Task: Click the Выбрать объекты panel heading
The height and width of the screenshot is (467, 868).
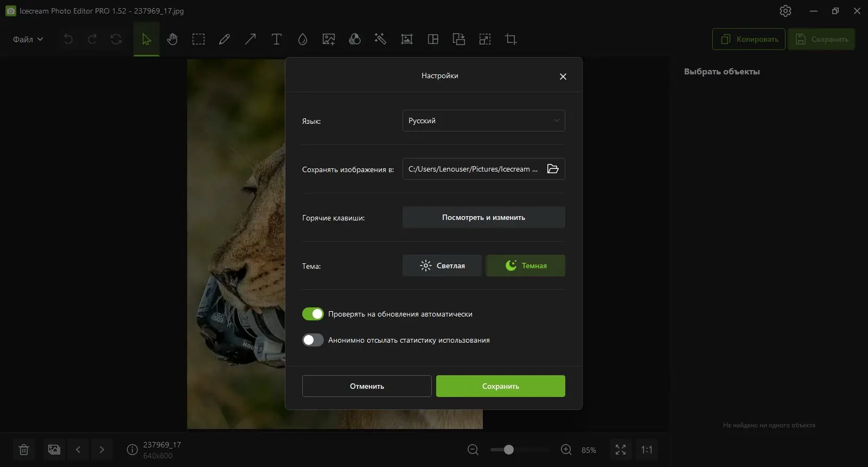Action: [x=722, y=72]
